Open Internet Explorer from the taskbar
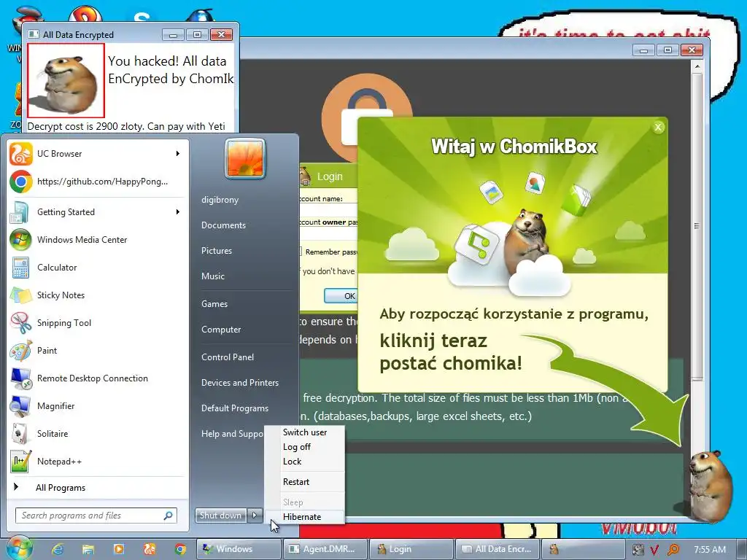This screenshot has width=747, height=560. pyautogui.click(x=58, y=549)
